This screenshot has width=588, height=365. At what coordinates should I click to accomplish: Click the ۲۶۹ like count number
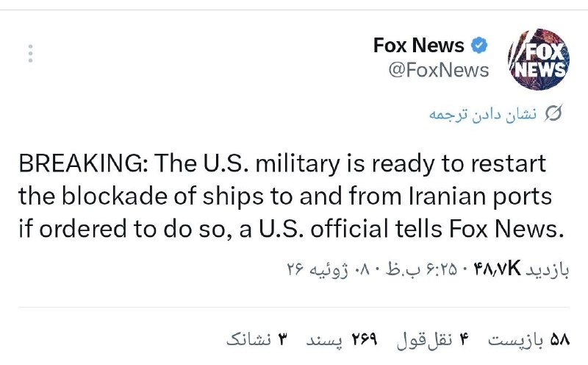364,340
